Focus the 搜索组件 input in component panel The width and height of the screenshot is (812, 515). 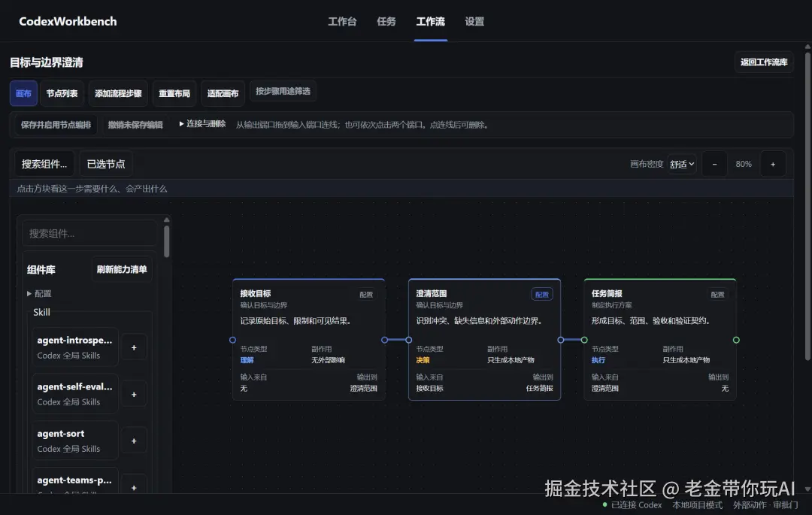coord(89,233)
